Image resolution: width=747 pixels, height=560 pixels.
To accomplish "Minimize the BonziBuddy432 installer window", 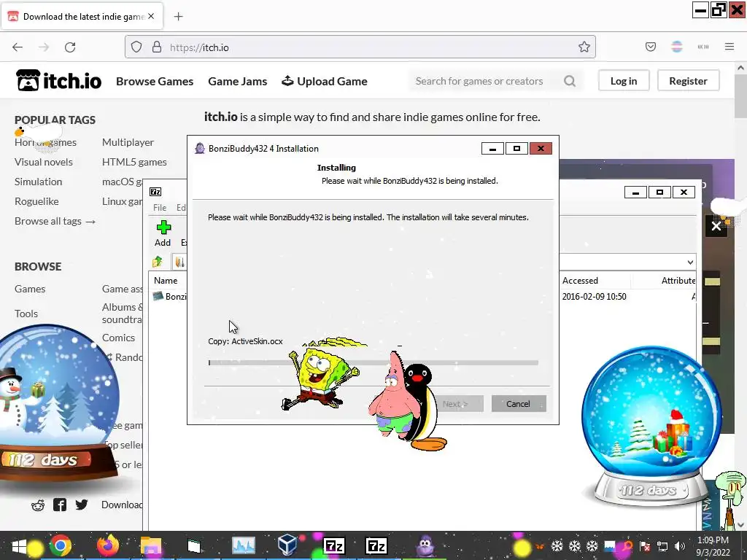I will coord(492,149).
